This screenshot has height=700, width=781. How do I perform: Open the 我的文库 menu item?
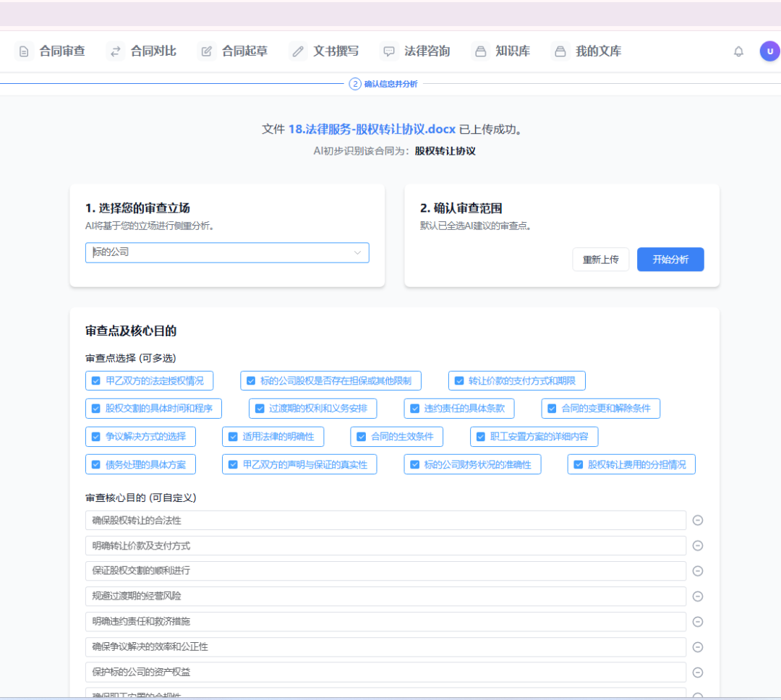coord(587,51)
